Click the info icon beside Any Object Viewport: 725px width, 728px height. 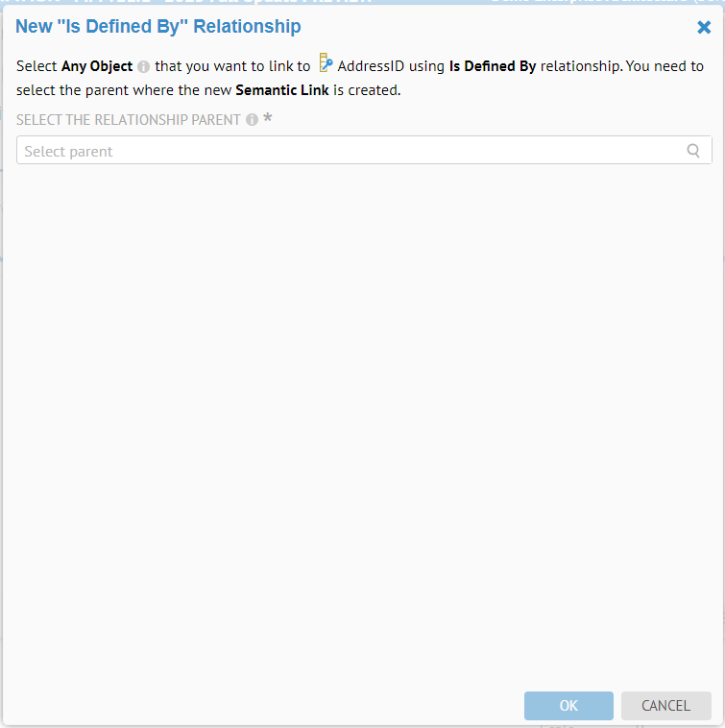(x=144, y=67)
